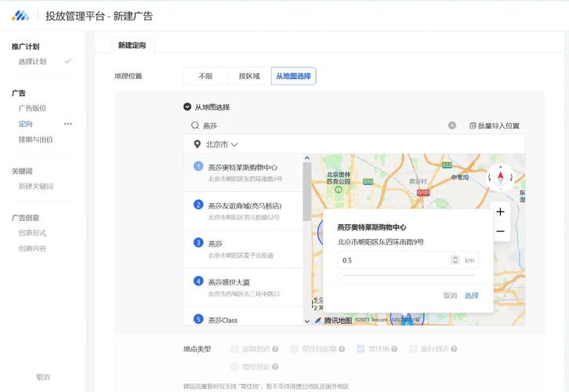Image resolution: width=569 pixels, height=392 pixels.
Task: Click the search field containing 燕莎
Action: [x=323, y=125]
